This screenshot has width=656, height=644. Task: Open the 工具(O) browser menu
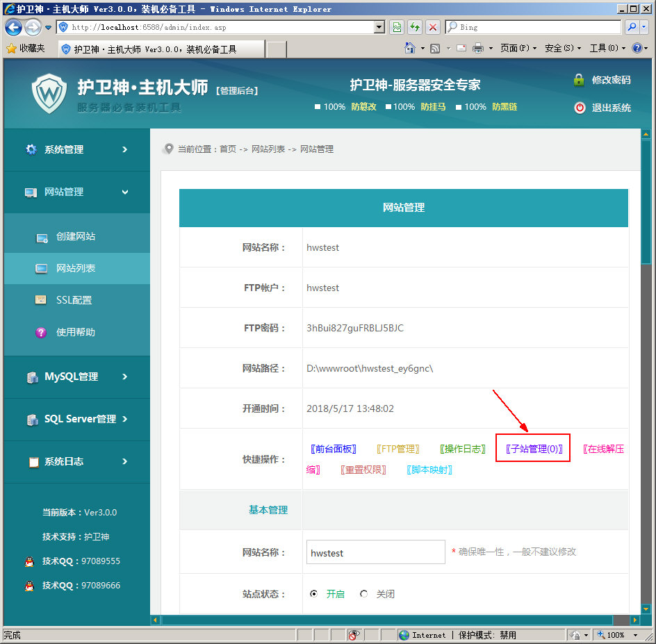point(602,49)
